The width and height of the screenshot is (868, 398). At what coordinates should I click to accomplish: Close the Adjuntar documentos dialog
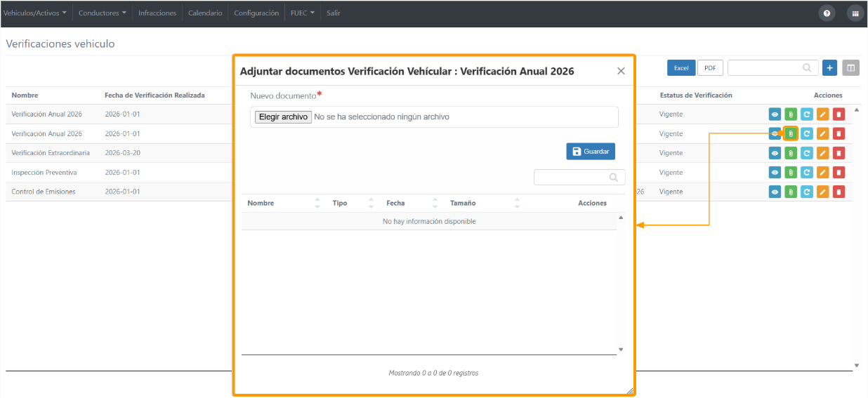pos(621,71)
